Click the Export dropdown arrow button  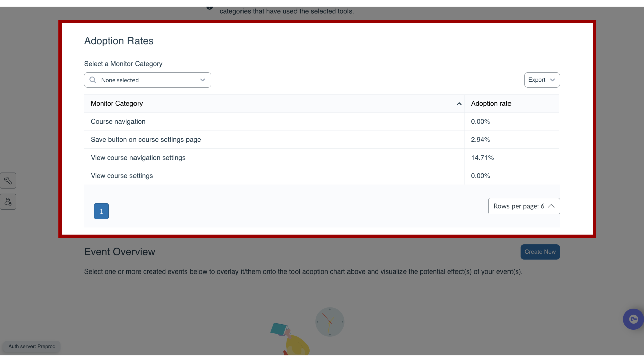click(553, 79)
